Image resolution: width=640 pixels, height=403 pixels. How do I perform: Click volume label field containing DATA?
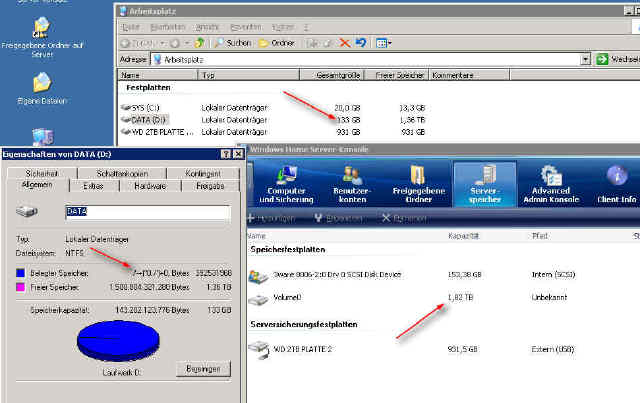pos(148,212)
